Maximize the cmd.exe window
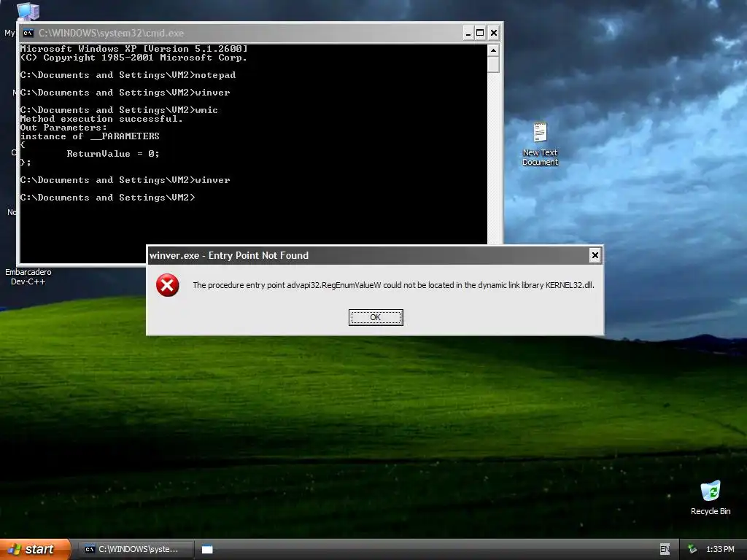Screen dimensions: 747x560 tap(480, 33)
